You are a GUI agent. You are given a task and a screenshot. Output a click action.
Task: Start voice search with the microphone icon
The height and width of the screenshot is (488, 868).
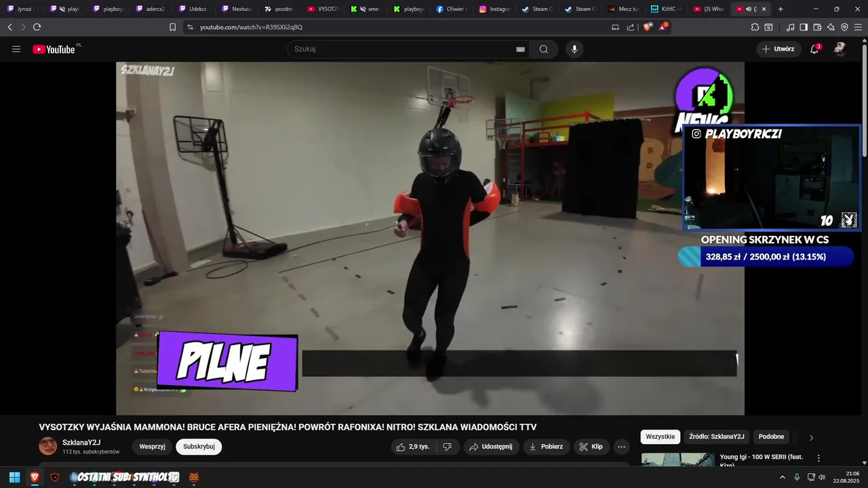pos(574,49)
